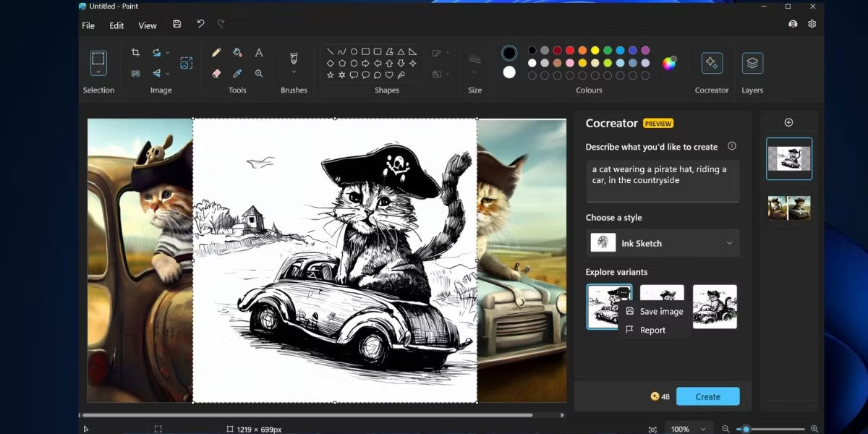
Task: Open the Brushes dropdown chevron
Action: pos(293,72)
